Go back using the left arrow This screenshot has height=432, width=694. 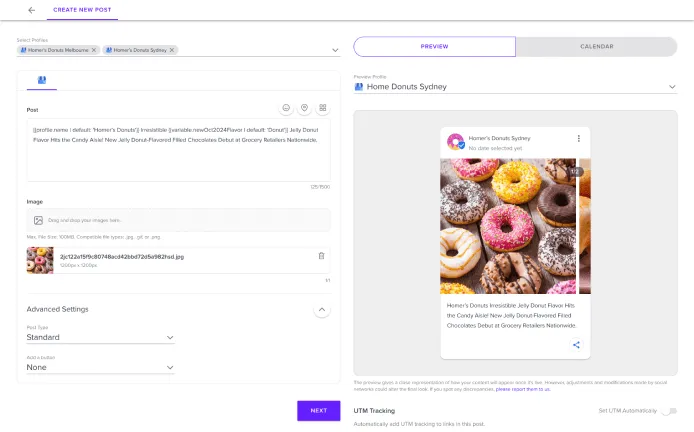31,10
